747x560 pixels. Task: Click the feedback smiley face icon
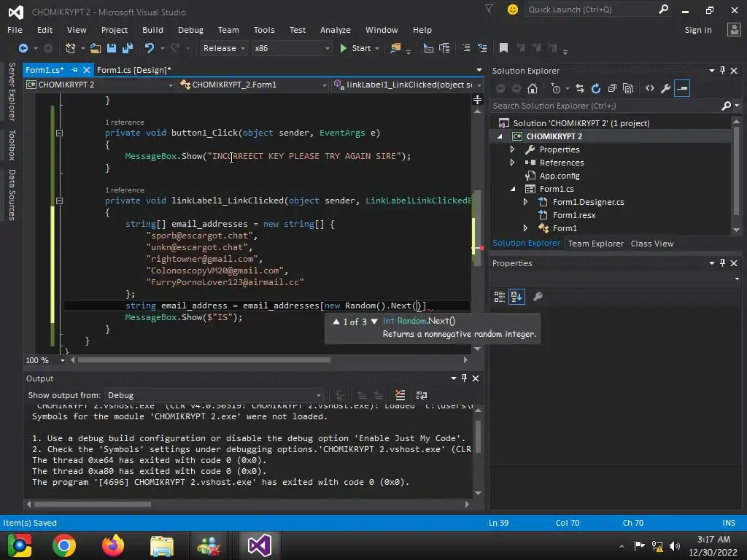point(513,9)
